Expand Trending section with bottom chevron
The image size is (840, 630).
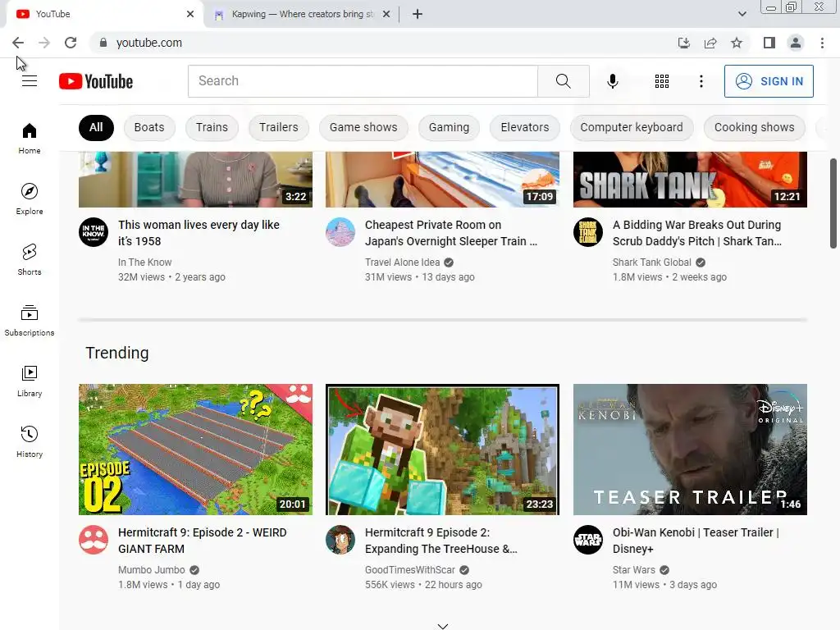[x=442, y=626]
